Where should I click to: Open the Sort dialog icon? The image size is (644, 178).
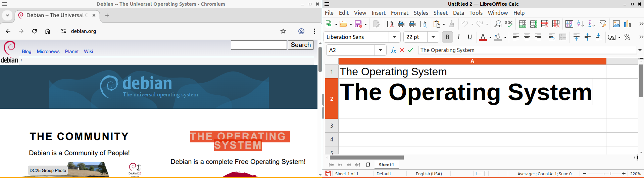[x=569, y=24]
